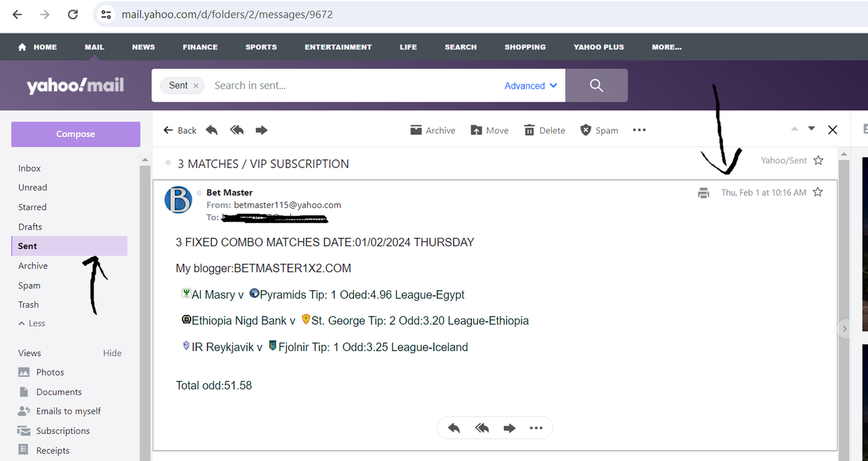The image size is (868, 461).
Task: Open the Documents view
Action: pyautogui.click(x=50, y=392)
